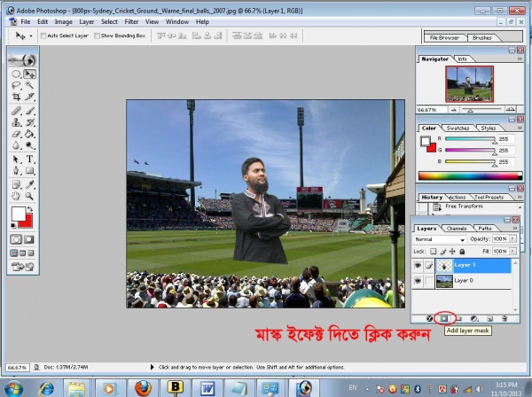This screenshot has height=397, width=532.
Task: Check the Show Bounding Box option
Action: point(97,35)
